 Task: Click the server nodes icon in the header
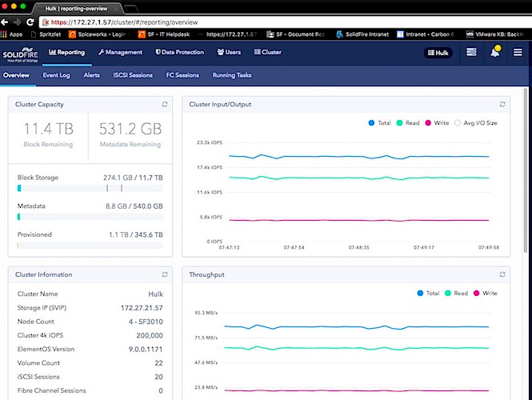(471, 52)
